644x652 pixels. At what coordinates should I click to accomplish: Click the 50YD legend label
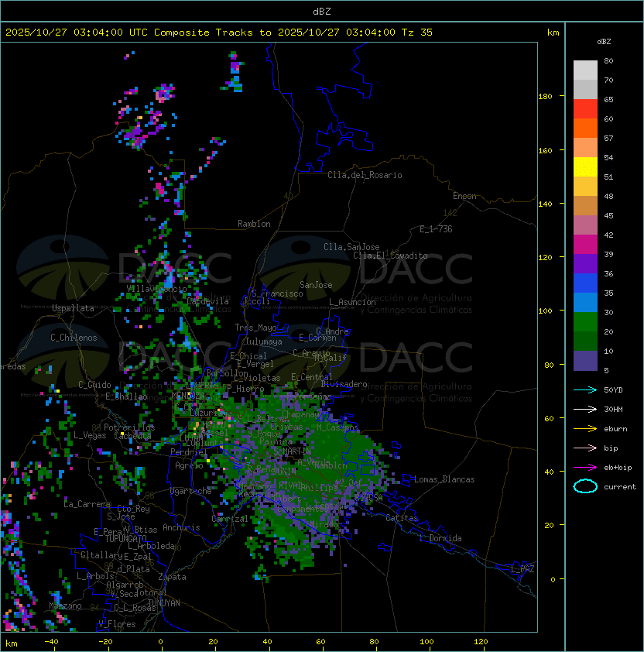pos(613,390)
